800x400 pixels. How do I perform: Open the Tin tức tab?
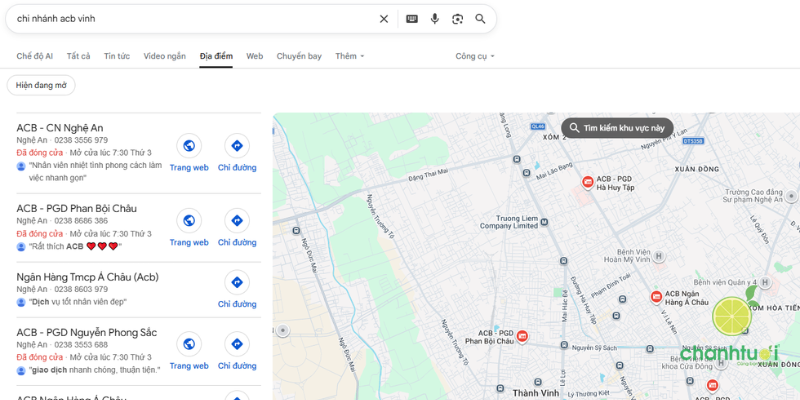(117, 56)
